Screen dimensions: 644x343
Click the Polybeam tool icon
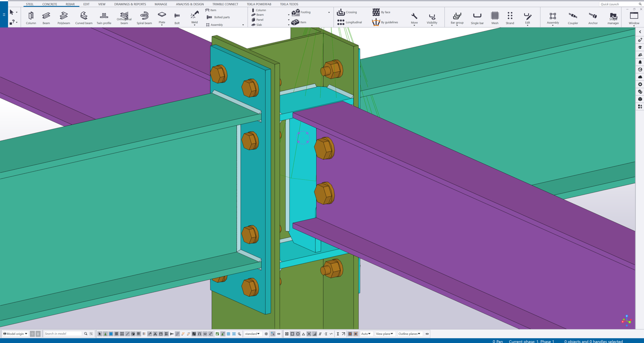[x=64, y=18]
